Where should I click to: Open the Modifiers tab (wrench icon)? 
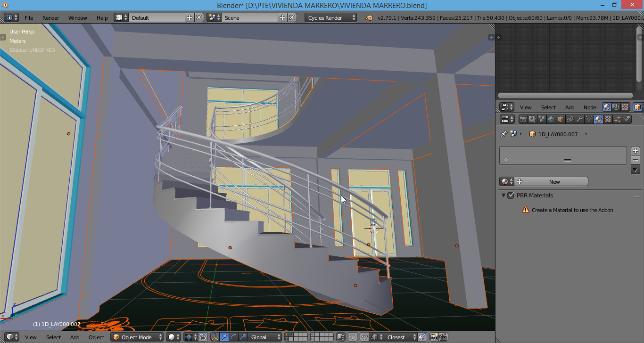pyautogui.click(x=579, y=119)
